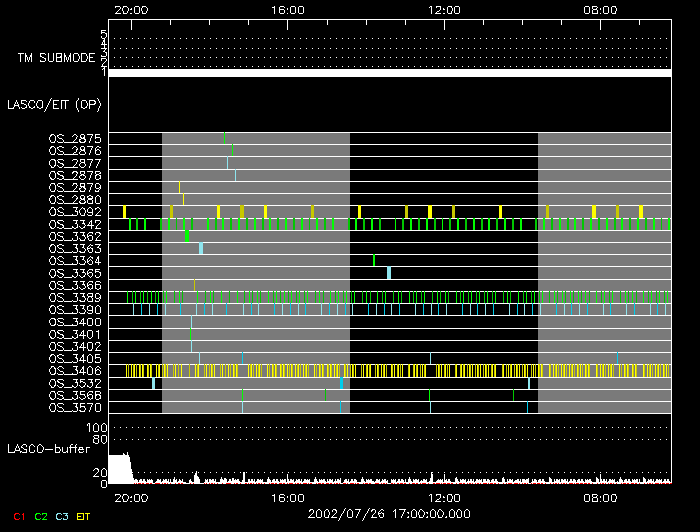
Task: Click the cyan marker in the OS_3400 row
Action: (191, 322)
